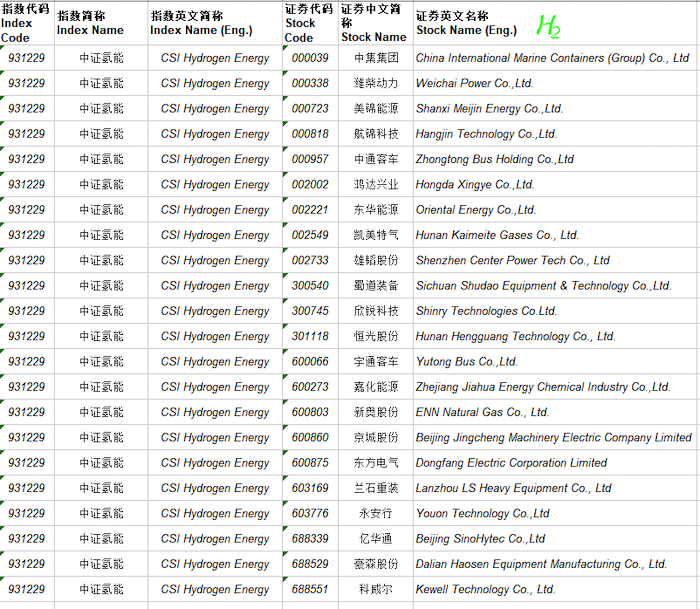The height and width of the screenshot is (609, 700).
Task: Click stock code 688529 cell
Action: [x=310, y=564]
